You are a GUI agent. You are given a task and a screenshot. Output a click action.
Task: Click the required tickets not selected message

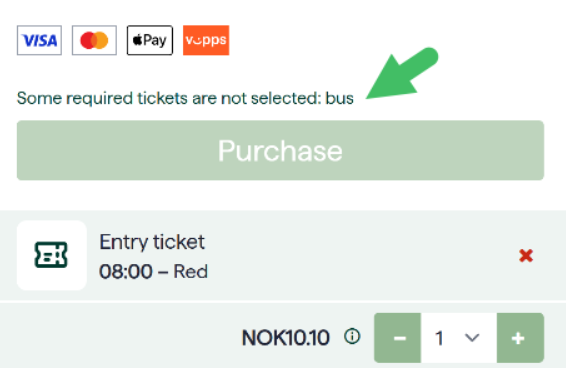point(185,98)
